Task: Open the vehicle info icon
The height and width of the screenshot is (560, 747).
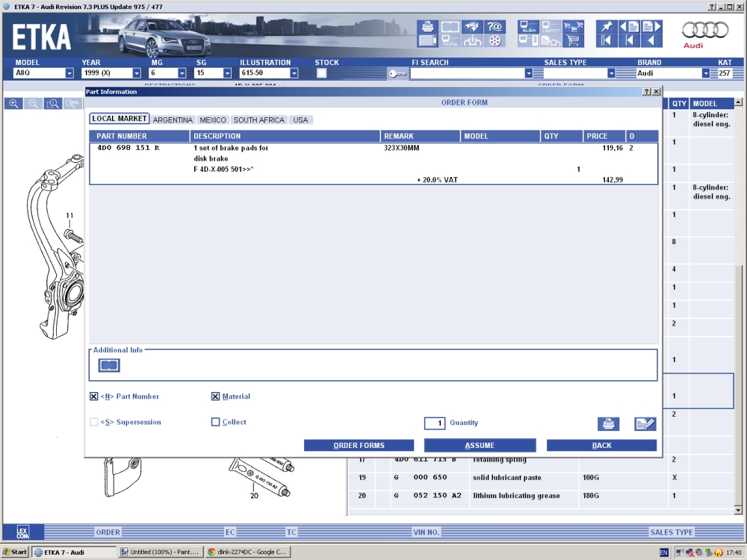Action: [471, 40]
